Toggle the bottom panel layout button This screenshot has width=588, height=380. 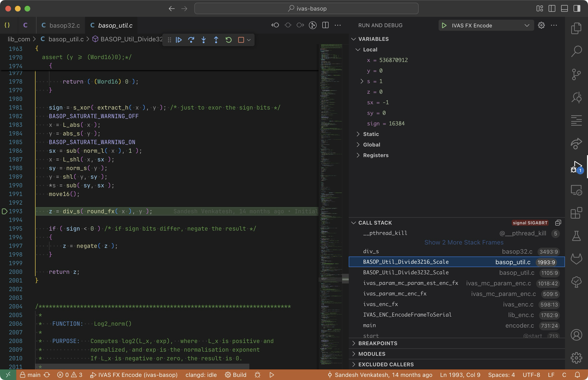[x=564, y=9]
